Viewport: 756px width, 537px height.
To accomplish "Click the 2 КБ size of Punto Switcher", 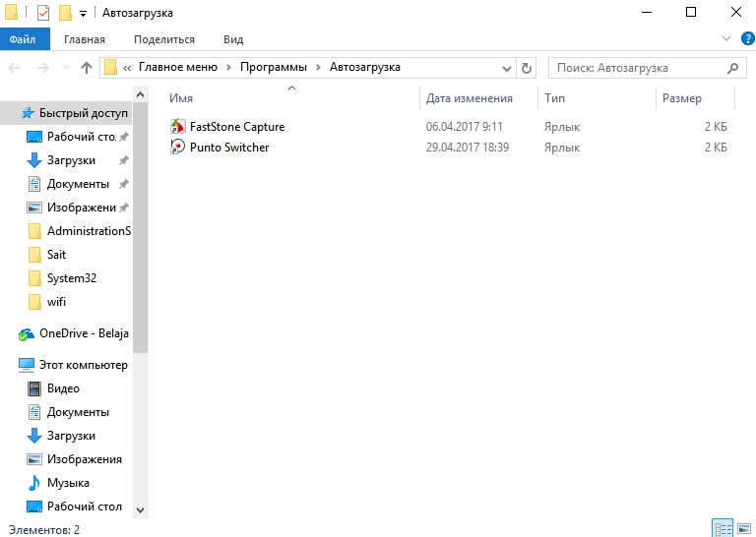I will click(x=716, y=148).
